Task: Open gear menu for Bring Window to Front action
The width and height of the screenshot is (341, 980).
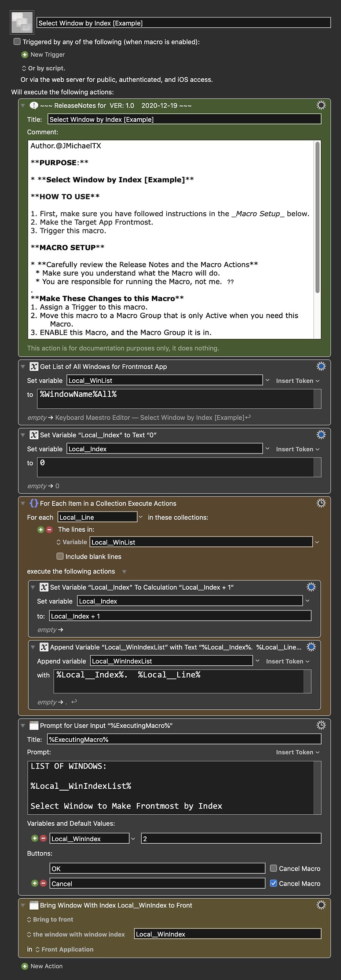Action: coord(321,905)
